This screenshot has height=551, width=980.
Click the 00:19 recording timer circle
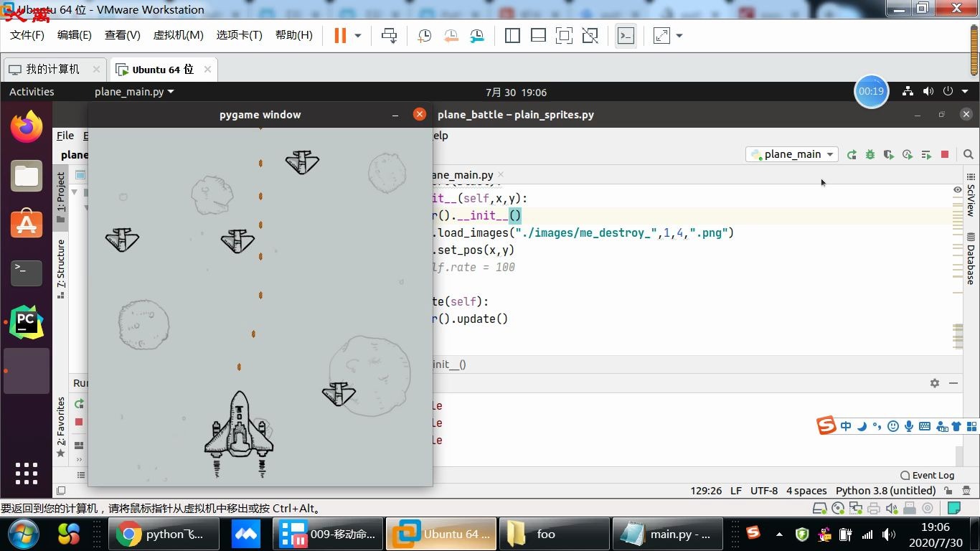pyautogui.click(x=871, y=91)
